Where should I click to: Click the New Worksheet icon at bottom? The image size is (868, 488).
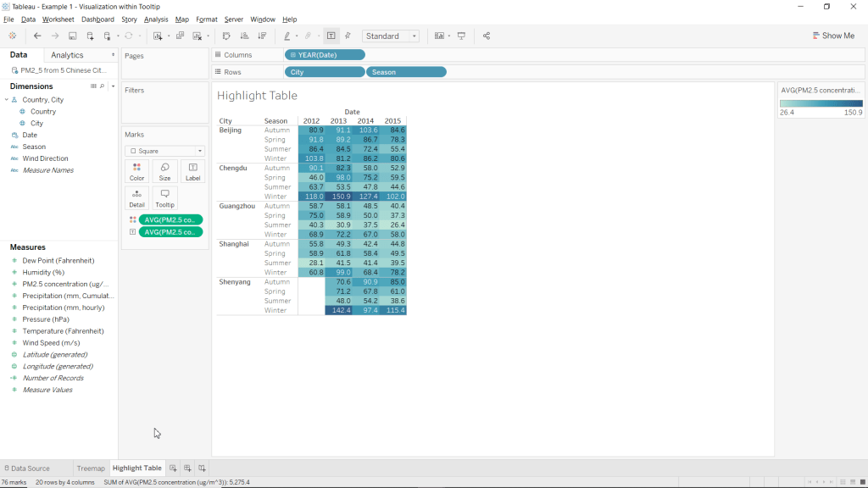[x=173, y=469]
